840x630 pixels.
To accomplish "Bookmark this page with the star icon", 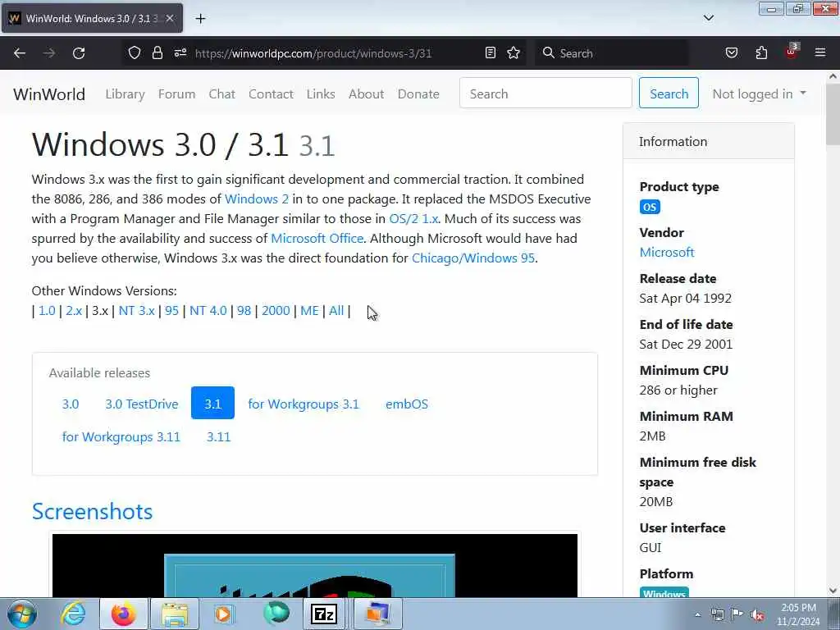I will (x=514, y=52).
